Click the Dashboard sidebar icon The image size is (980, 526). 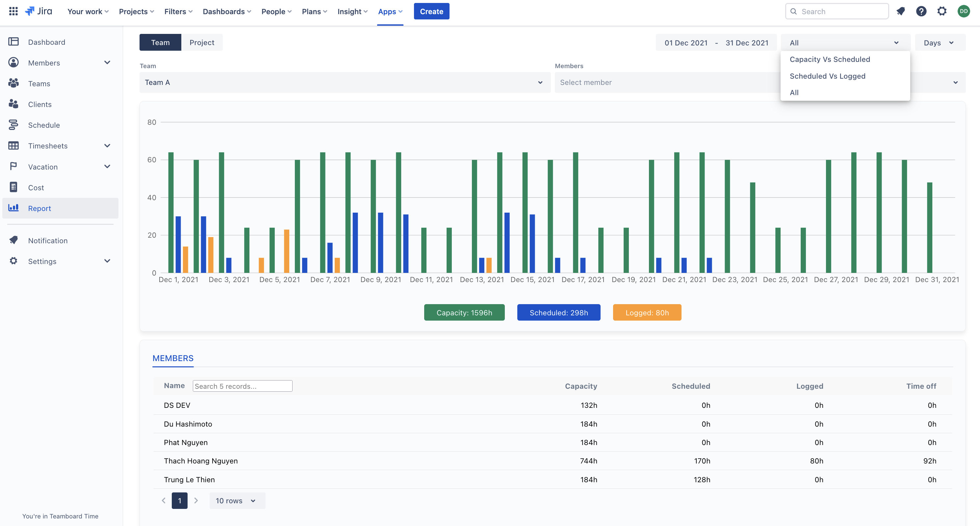[14, 42]
